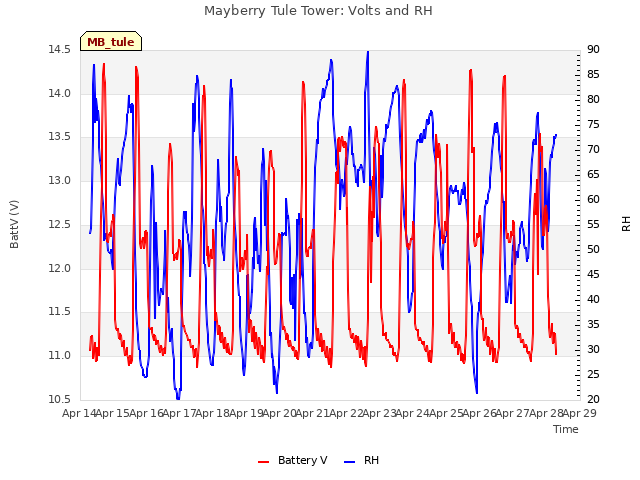Click the 70 right axis tick label
The height and width of the screenshot is (480, 640).
click(x=593, y=150)
